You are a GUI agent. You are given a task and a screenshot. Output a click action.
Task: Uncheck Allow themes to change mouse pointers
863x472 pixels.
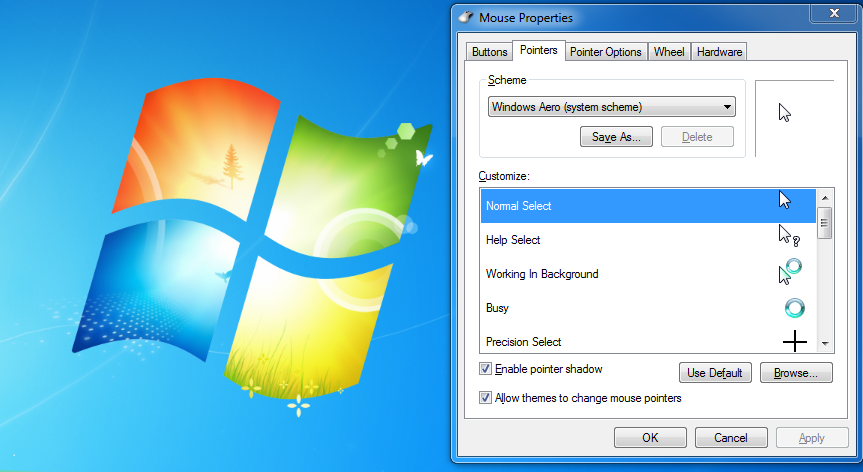[485, 397]
